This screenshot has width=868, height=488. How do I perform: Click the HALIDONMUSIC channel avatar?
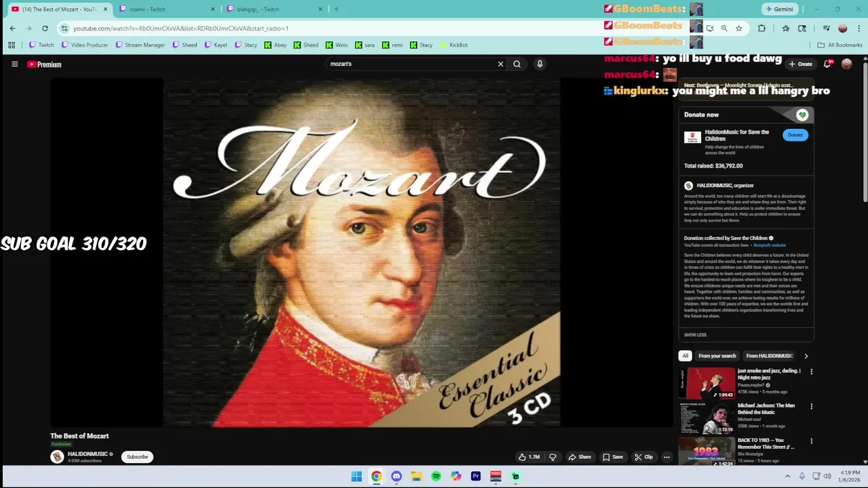[57, 457]
